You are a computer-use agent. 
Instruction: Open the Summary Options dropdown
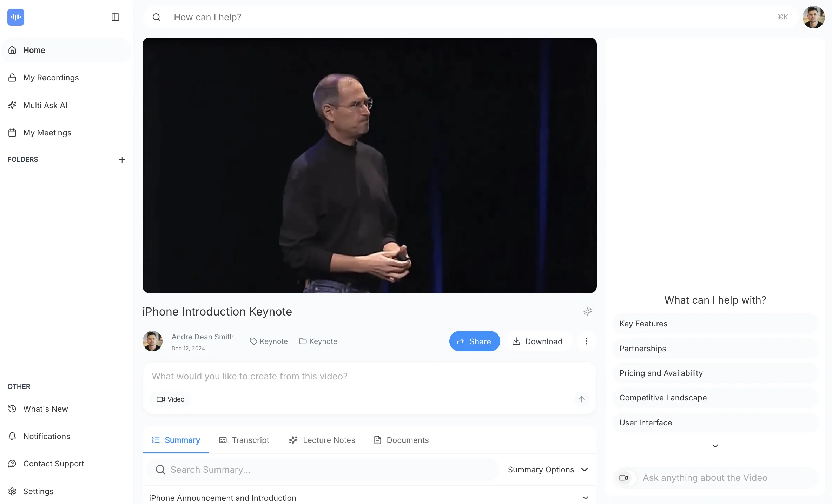pos(548,470)
